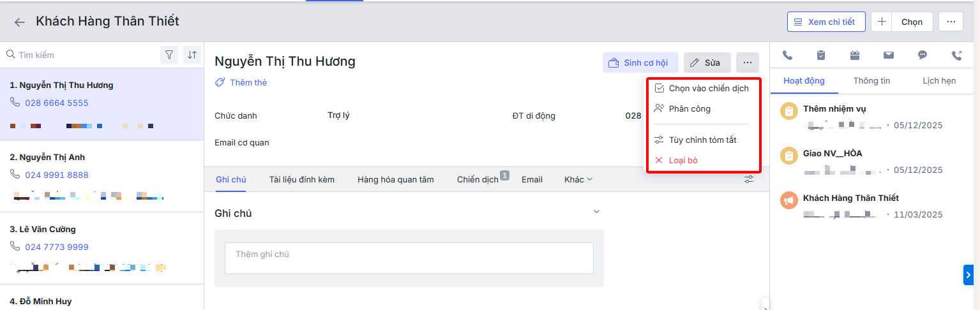Image resolution: width=980 pixels, height=310 pixels.
Task: Select Chọn vào chiến dịch menu item
Action: coord(708,89)
